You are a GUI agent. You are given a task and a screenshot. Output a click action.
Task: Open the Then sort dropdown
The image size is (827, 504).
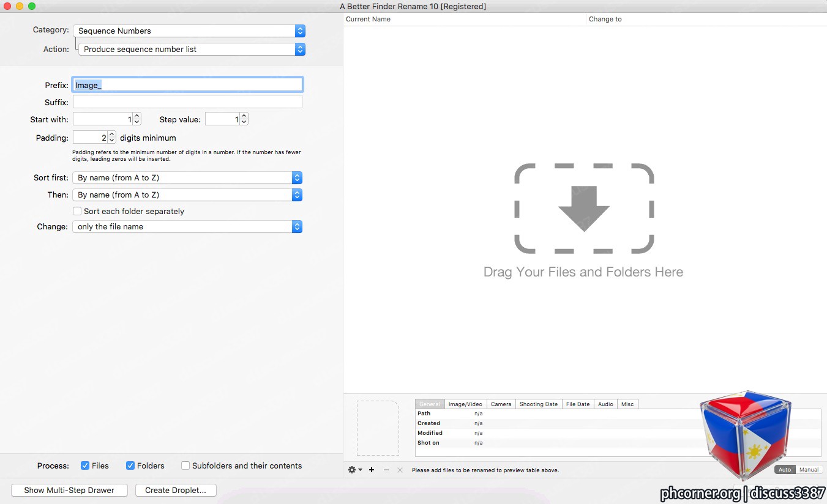[187, 195]
